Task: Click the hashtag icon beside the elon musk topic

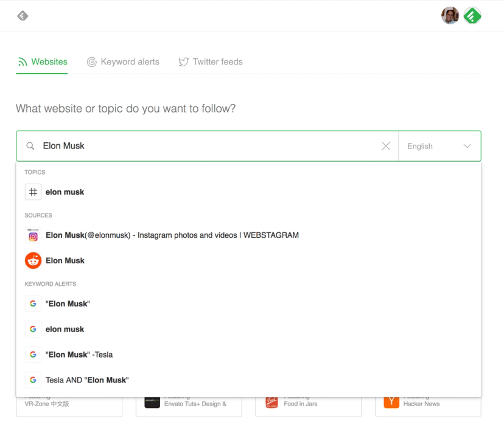Action: coord(33,192)
